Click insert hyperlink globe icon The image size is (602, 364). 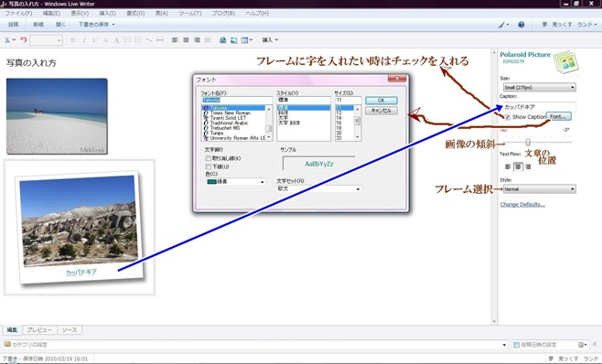pyautogui.click(x=222, y=40)
